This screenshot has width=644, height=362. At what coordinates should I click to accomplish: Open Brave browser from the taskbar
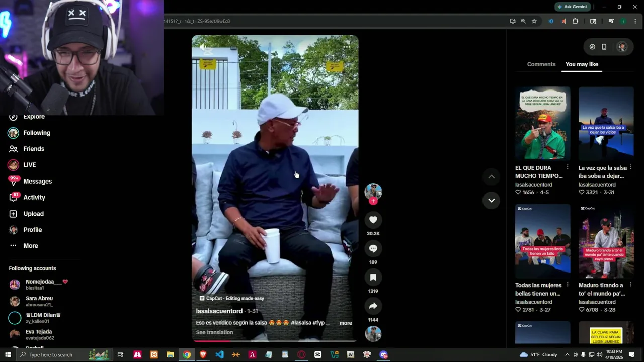tap(203, 355)
